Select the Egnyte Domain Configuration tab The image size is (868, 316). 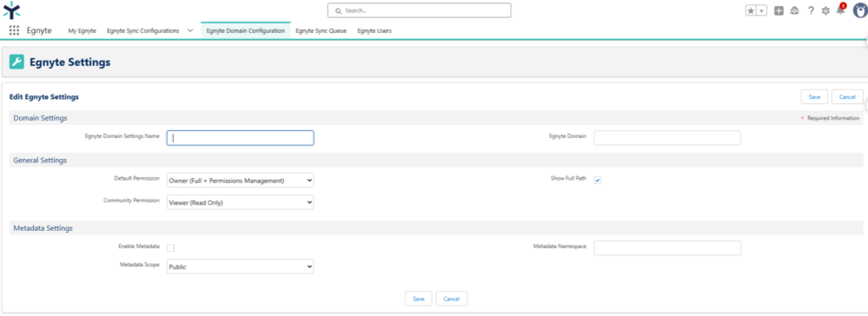[246, 31]
